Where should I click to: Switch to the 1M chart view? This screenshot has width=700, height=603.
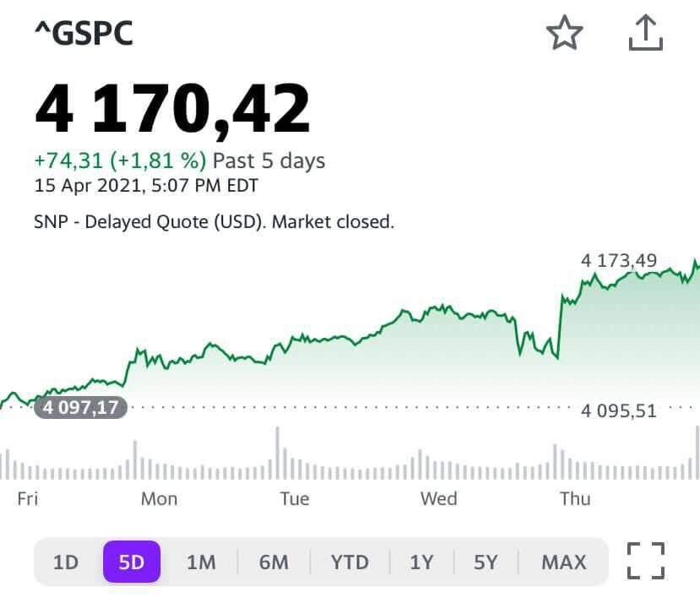point(201,561)
